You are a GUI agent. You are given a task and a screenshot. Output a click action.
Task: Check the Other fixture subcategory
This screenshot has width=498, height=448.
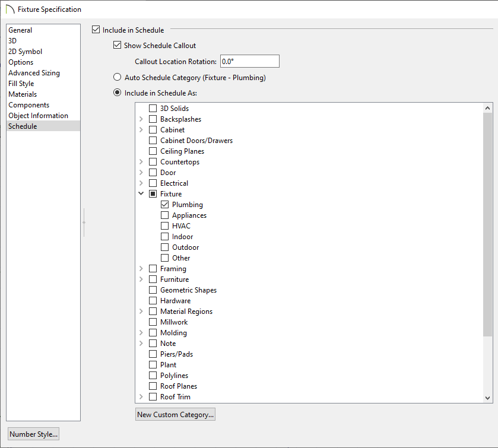click(x=164, y=258)
